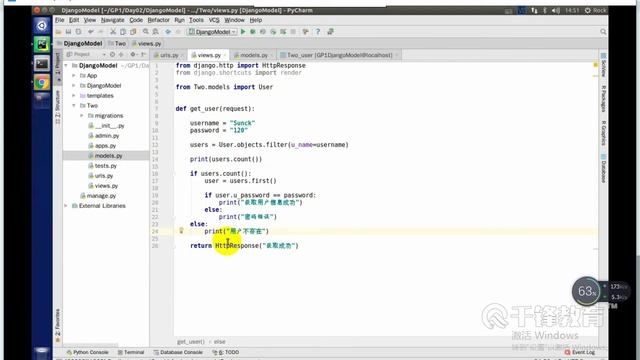Click the Back navigation arrow icon
This screenshot has width=640, height=360.
tap(168, 32)
